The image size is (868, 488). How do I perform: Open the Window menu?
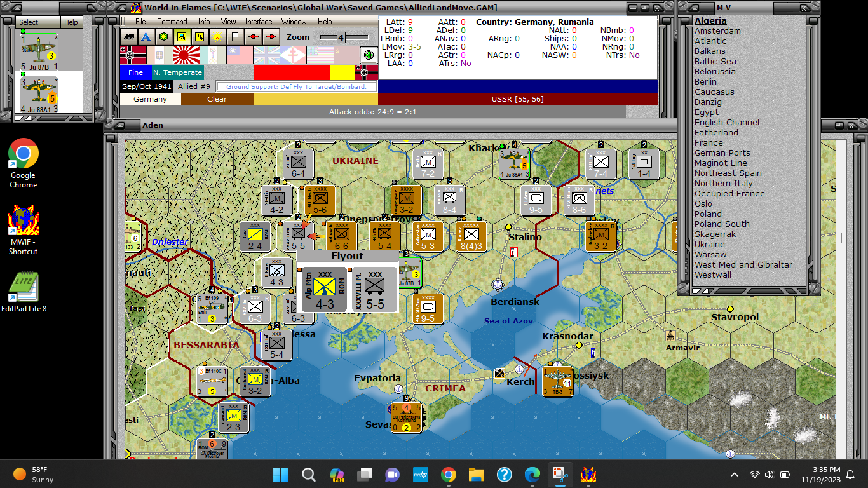point(294,22)
